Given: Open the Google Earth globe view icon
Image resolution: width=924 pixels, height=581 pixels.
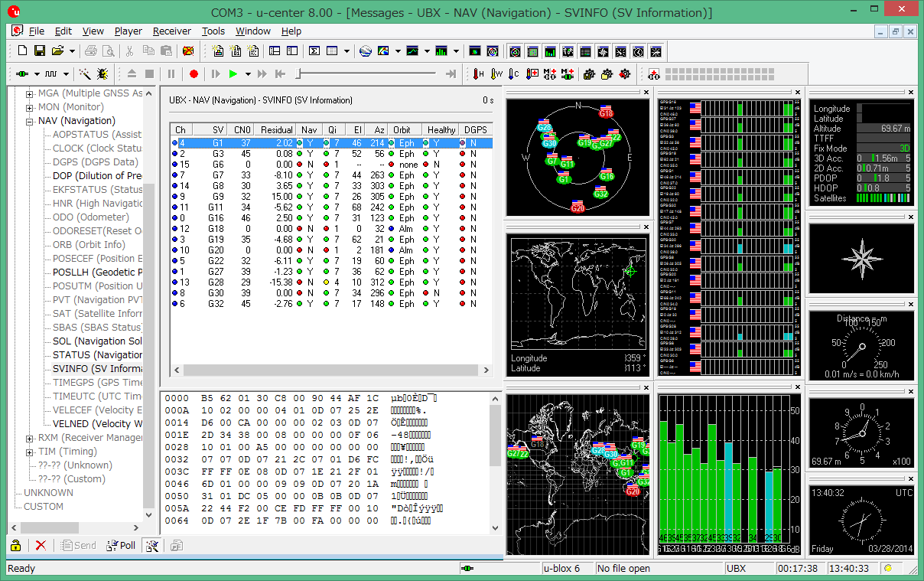Looking at the screenshot, I should pyautogui.click(x=366, y=51).
